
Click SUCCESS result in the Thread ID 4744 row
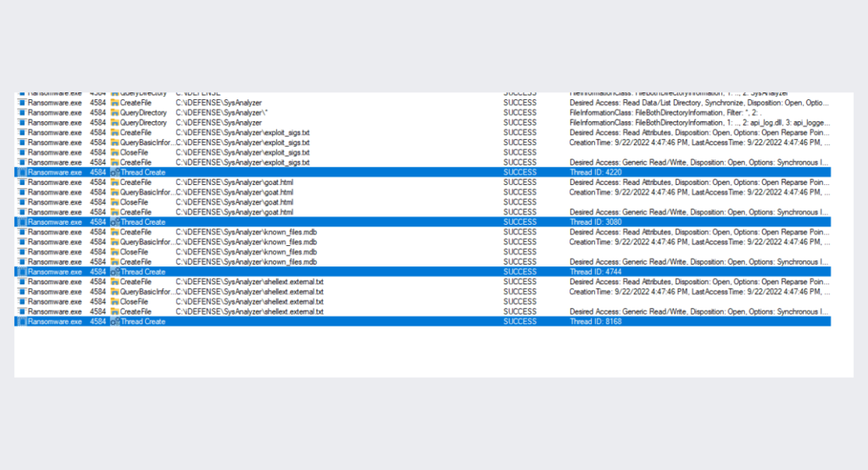[520, 272]
